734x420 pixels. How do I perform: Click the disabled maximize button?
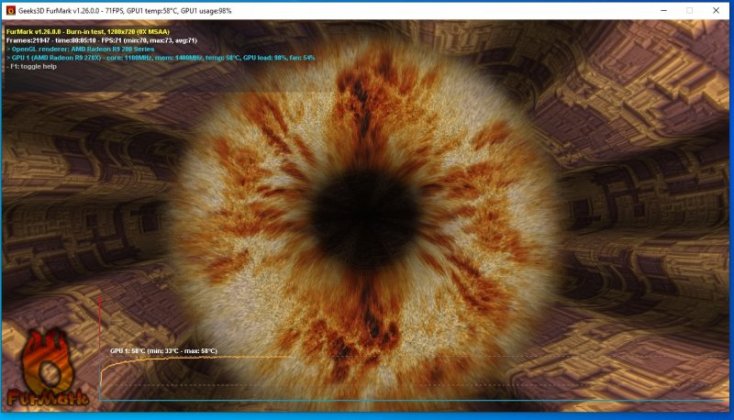(x=690, y=10)
